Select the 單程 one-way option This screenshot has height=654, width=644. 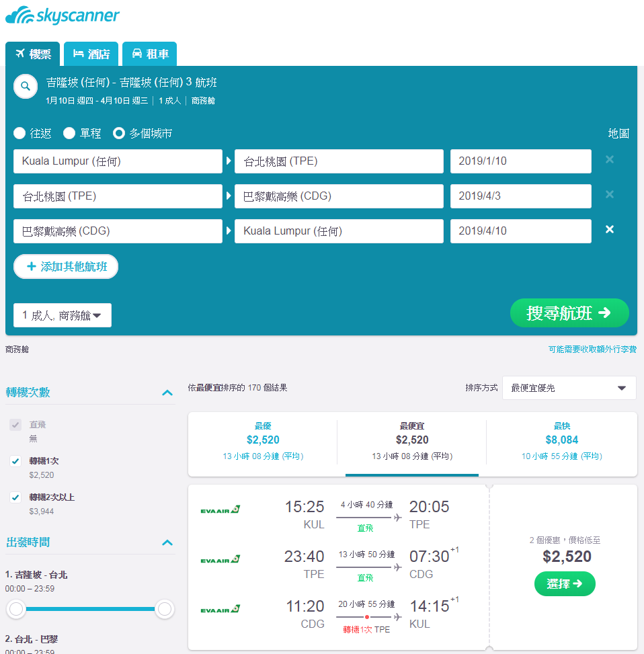69,133
